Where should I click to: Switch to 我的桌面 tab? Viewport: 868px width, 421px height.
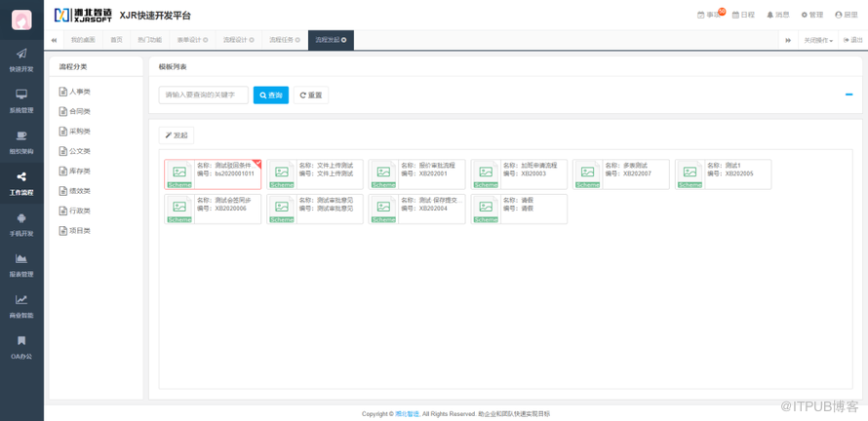pos(83,40)
